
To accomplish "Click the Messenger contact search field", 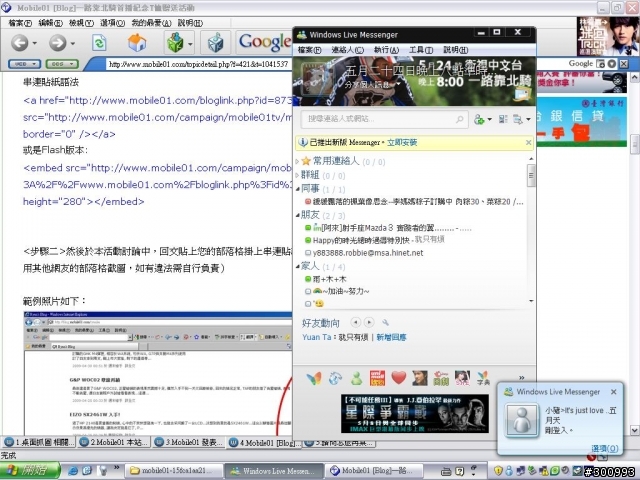I will pyautogui.click(x=384, y=119).
